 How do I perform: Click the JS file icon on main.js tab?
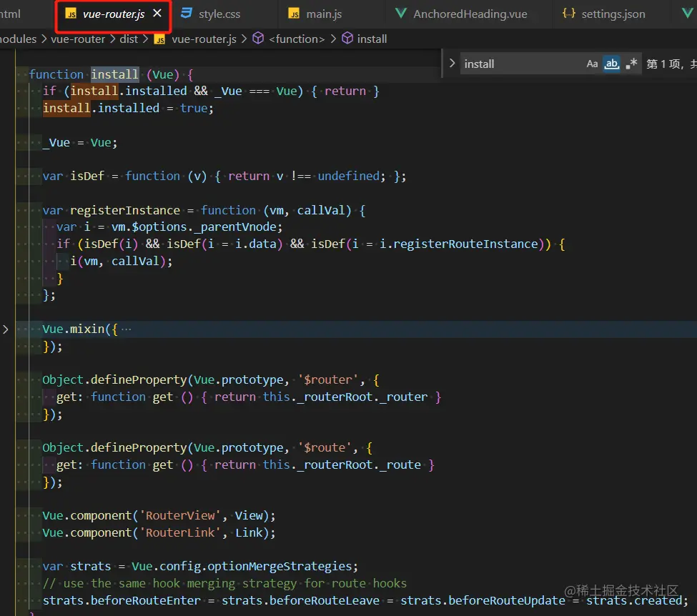294,14
